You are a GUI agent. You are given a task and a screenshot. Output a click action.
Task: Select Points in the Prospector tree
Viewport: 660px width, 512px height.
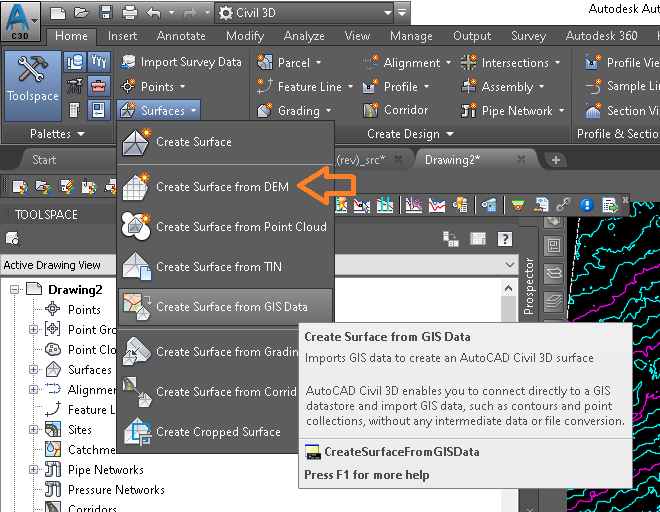point(84,309)
